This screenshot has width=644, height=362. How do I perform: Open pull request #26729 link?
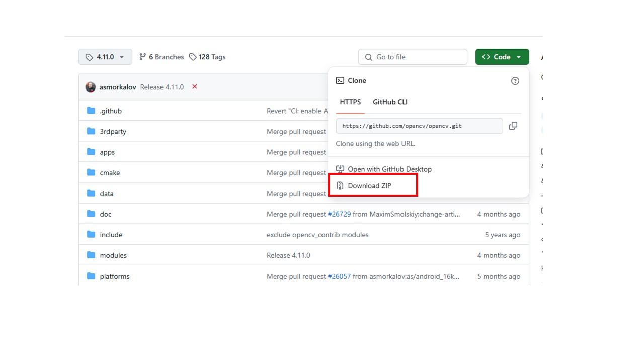[x=339, y=214]
